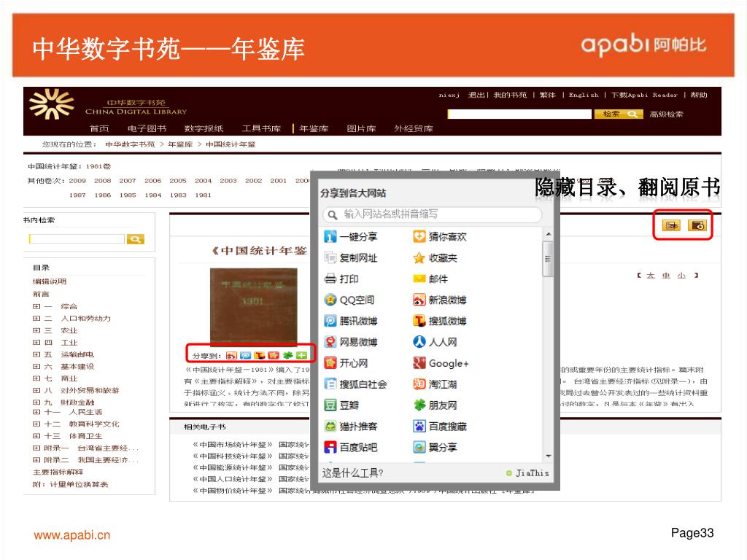Choose 复制网址 in share popup
Image resolution: width=747 pixels, height=560 pixels.
click(x=351, y=257)
